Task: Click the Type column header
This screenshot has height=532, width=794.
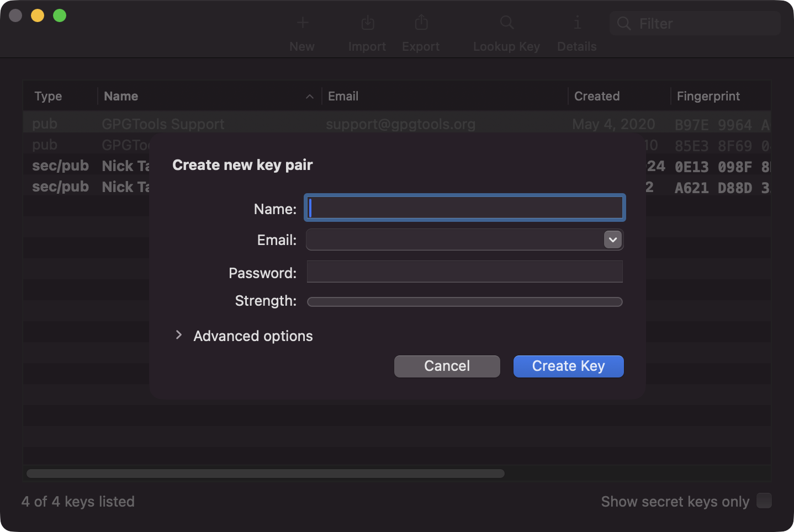Action: click(49, 96)
